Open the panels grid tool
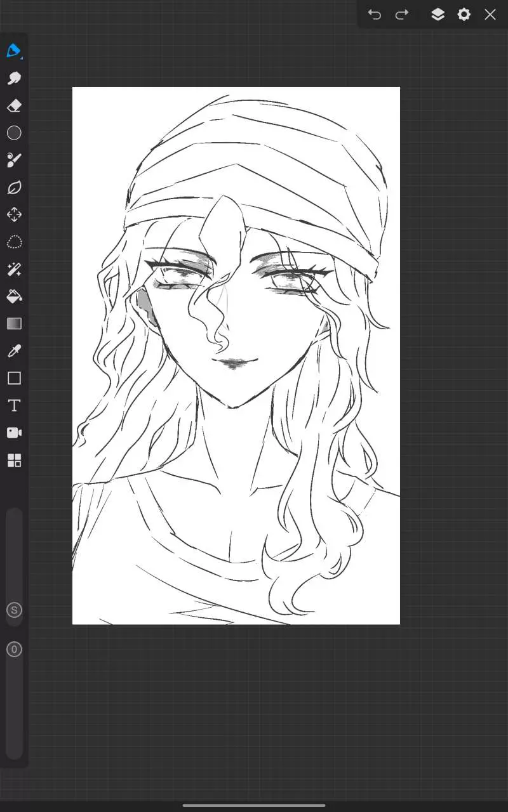 14,460
